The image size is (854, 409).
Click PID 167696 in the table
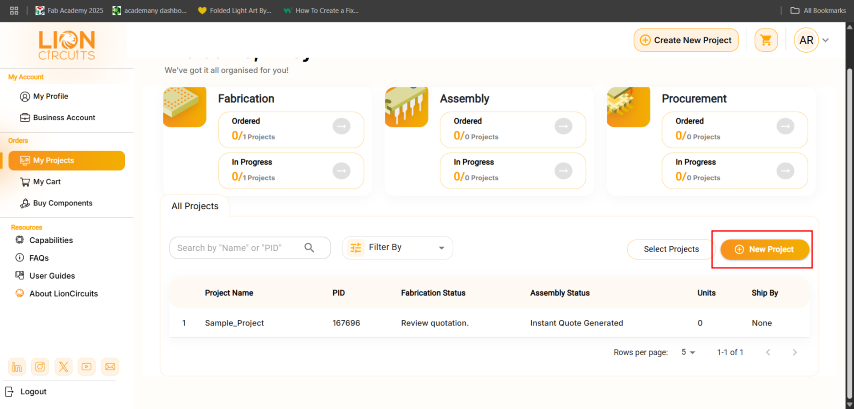click(x=346, y=323)
